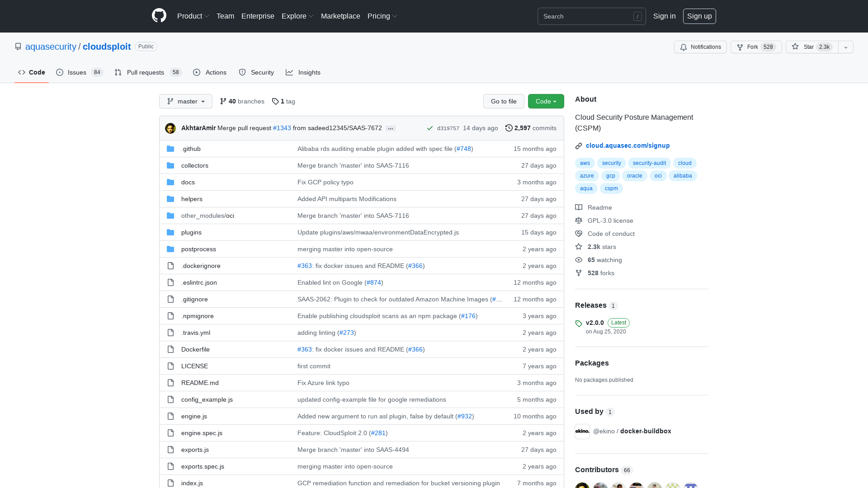The height and width of the screenshot is (488, 868).
Task: Click the link icon beside cloud.aquasec.com/signup
Action: [x=579, y=146]
